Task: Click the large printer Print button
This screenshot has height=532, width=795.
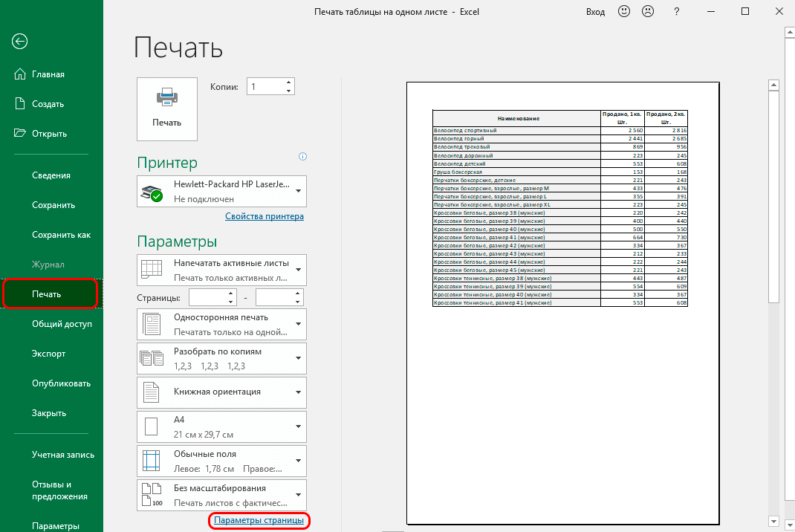Action: pos(167,109)
